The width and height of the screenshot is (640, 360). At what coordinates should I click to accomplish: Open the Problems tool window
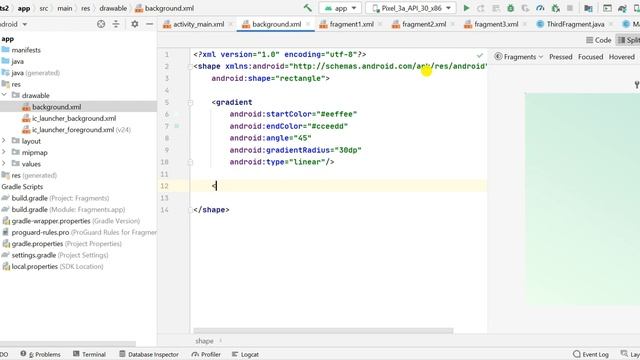tap(40, 354)
